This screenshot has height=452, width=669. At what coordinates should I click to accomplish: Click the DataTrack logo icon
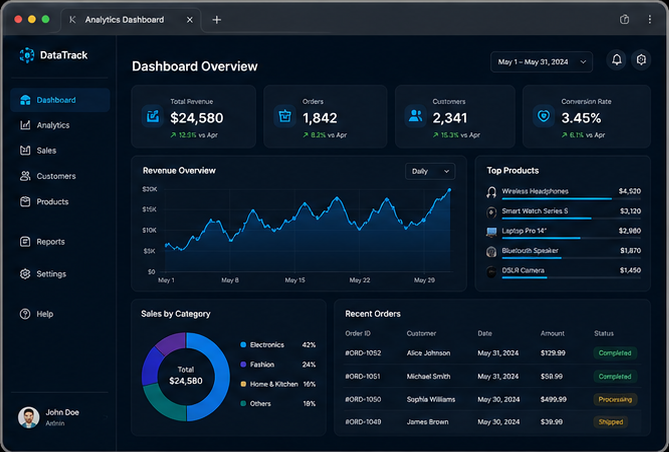tap(26, 55)
